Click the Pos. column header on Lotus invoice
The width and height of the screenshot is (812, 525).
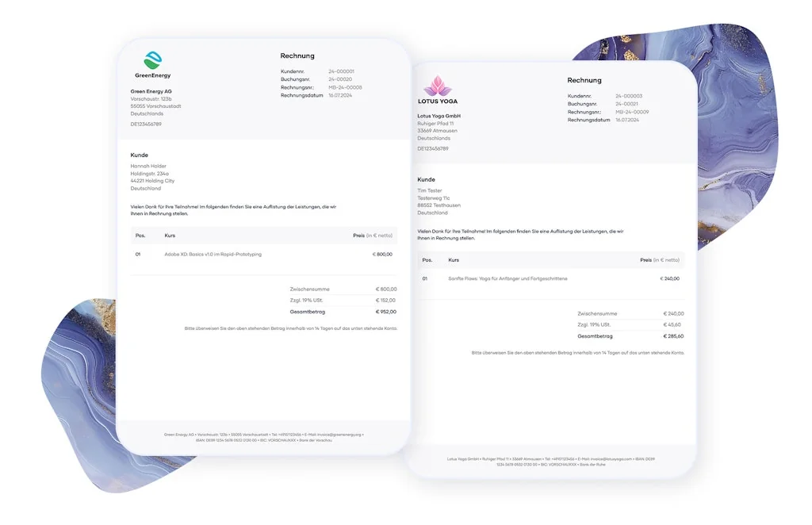pos(426,259)
